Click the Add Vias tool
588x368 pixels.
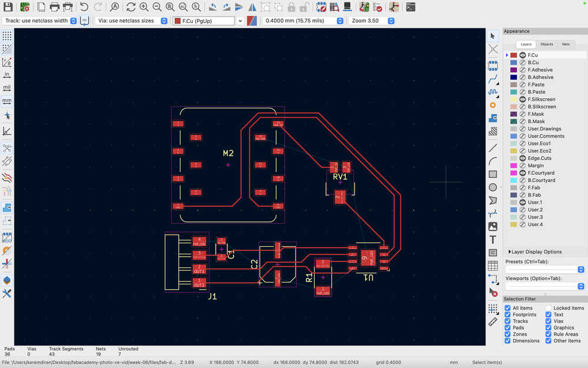click(x=493, y=105)
